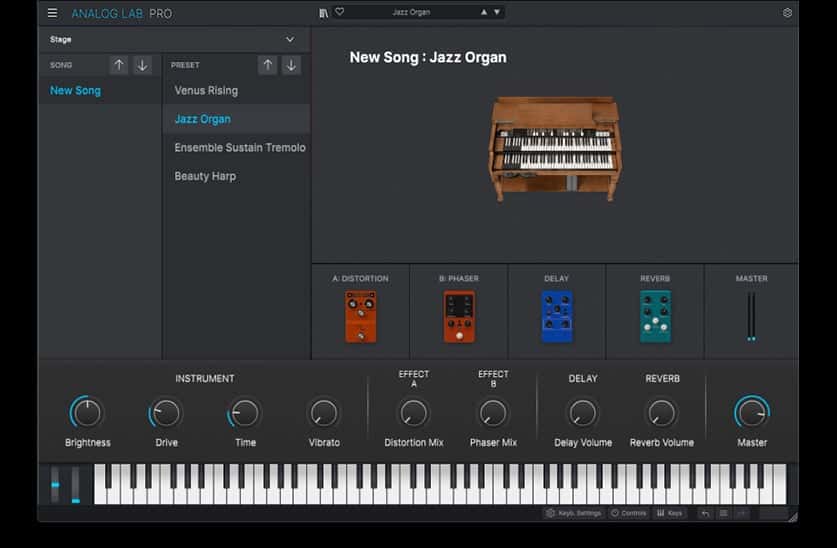Toggle the Keys keyboard display
837x548 pixels.
coord(670,513)
